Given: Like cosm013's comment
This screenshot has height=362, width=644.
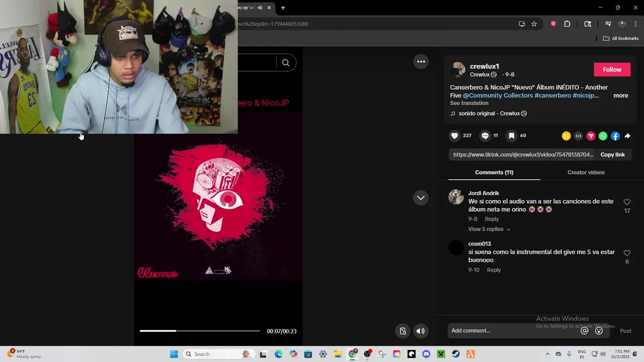Looking at the screenshot, I should pyautogui.click(x=627, y=253).
